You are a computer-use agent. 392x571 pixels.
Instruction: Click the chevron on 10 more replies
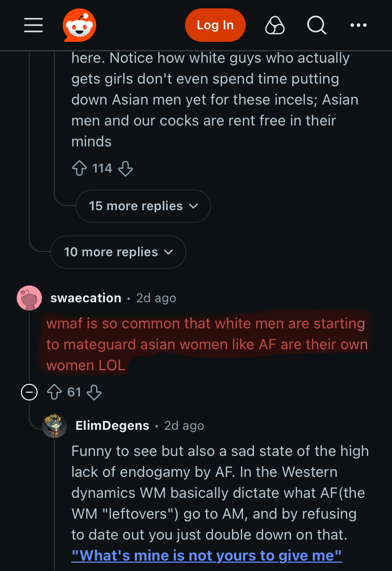[168, 252]
